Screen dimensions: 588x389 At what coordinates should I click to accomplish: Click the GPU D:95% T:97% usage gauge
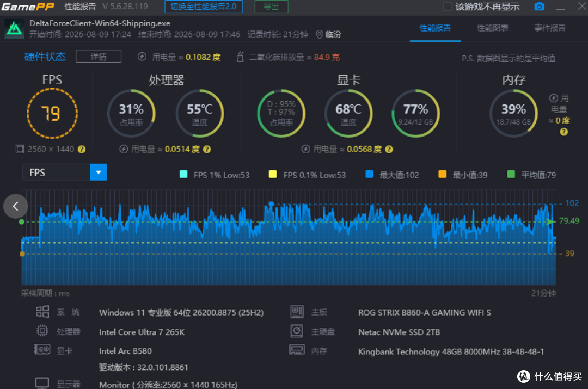click(281, 114)
